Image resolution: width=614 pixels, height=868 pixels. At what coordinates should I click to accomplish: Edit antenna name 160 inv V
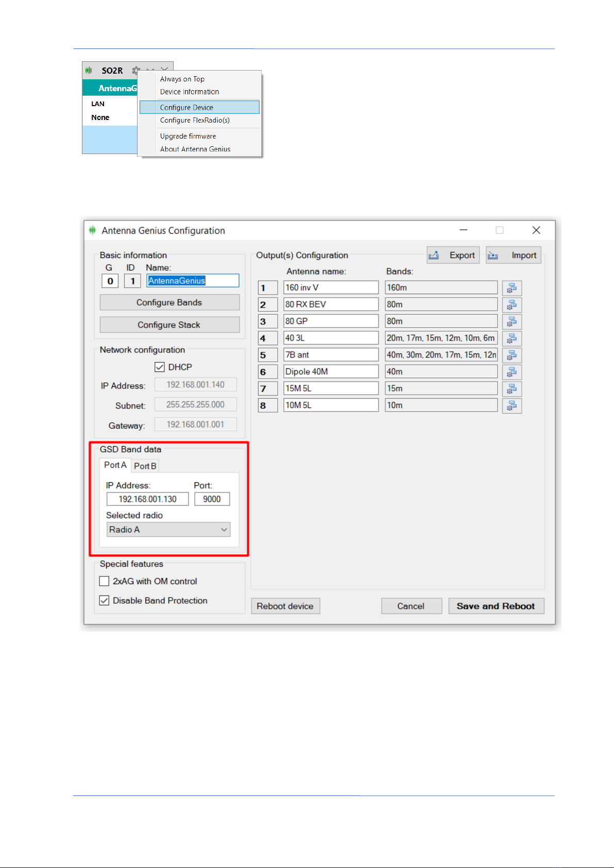[331, 287]
